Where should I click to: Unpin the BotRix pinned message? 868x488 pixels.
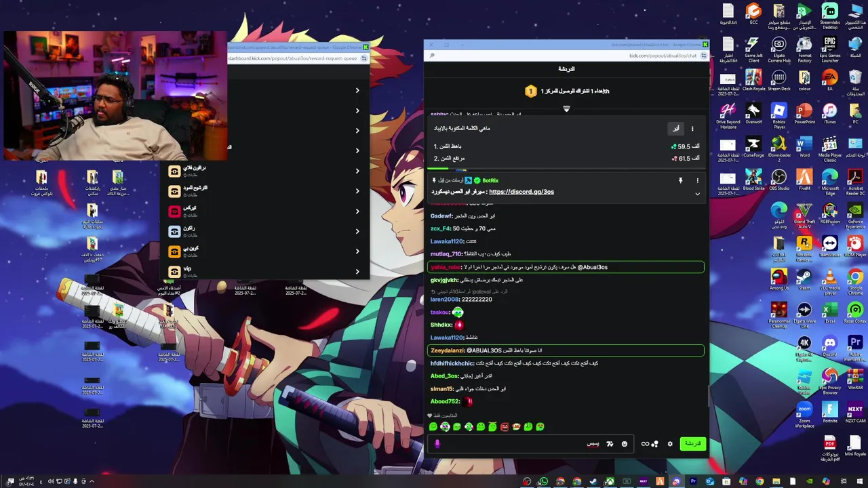pyautogui.click(x=680, y=181)
